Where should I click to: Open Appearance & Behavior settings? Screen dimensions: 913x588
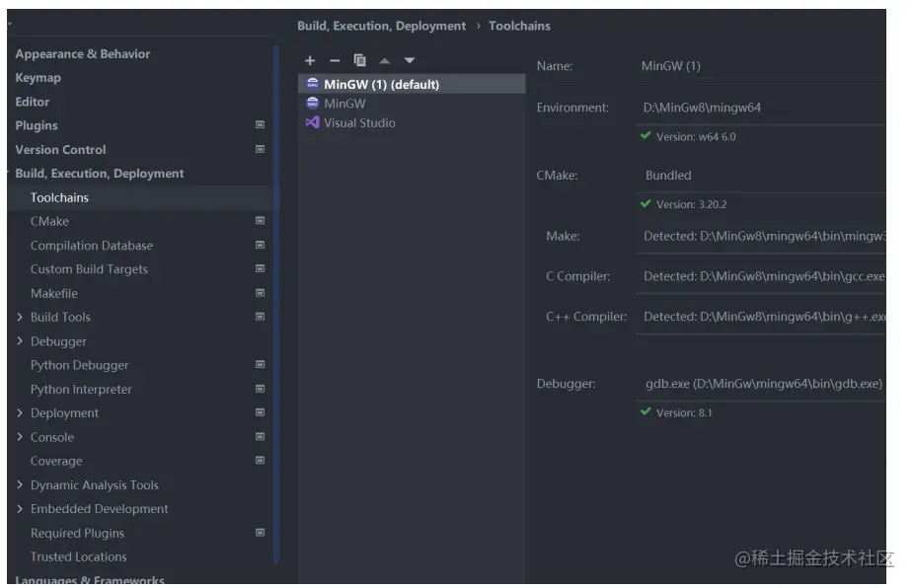pos(83,54)
